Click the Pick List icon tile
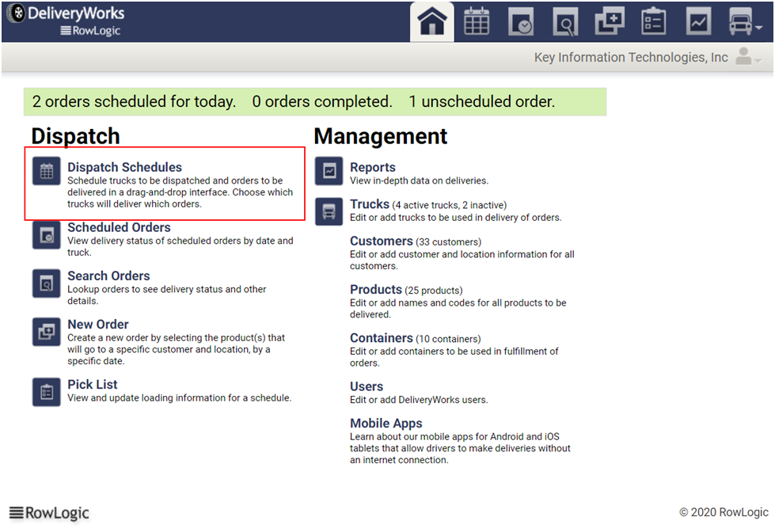 click(47, 392)
